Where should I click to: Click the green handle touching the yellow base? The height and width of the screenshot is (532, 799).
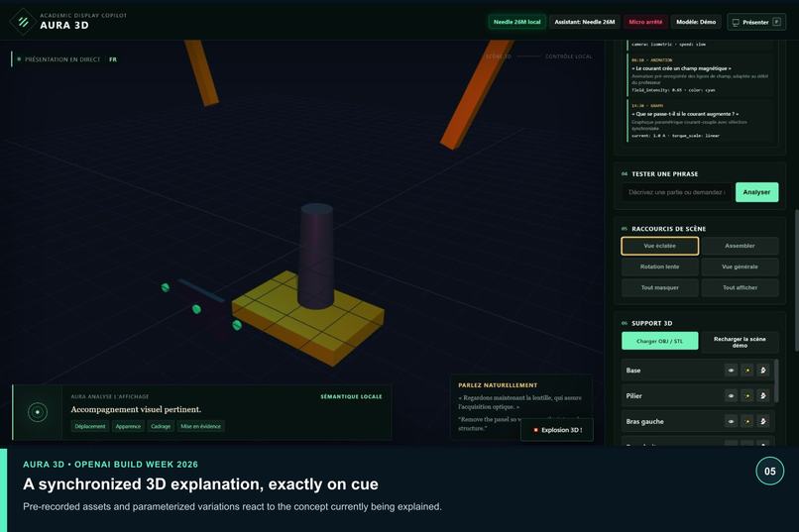(x=237, y=325)
